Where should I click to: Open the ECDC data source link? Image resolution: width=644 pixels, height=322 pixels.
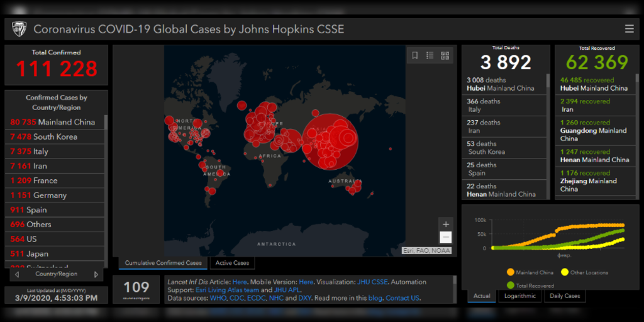[x=256, y=297]
